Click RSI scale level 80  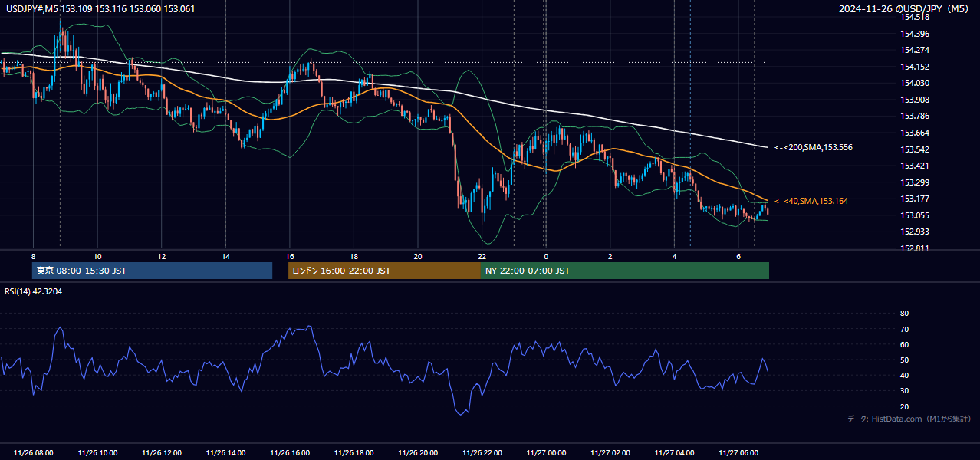click(904, 314)
